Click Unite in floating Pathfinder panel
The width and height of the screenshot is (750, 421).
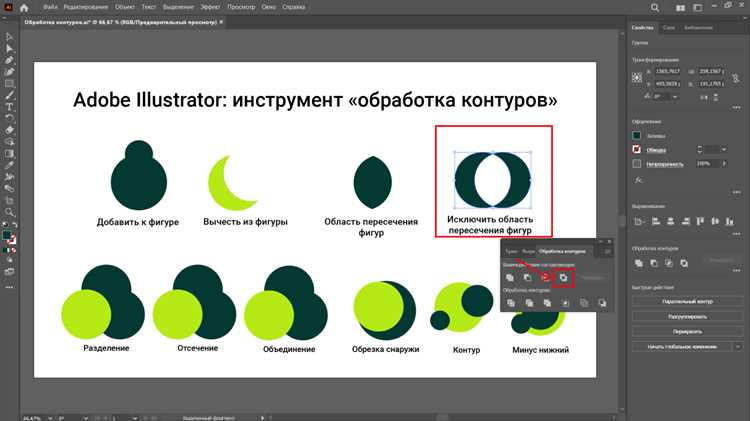510,277
